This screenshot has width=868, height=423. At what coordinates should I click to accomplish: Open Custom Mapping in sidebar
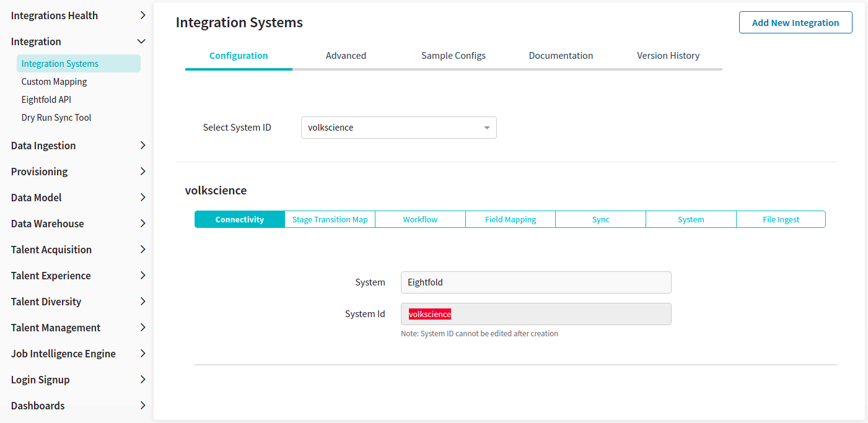click(x=54, y=81)
